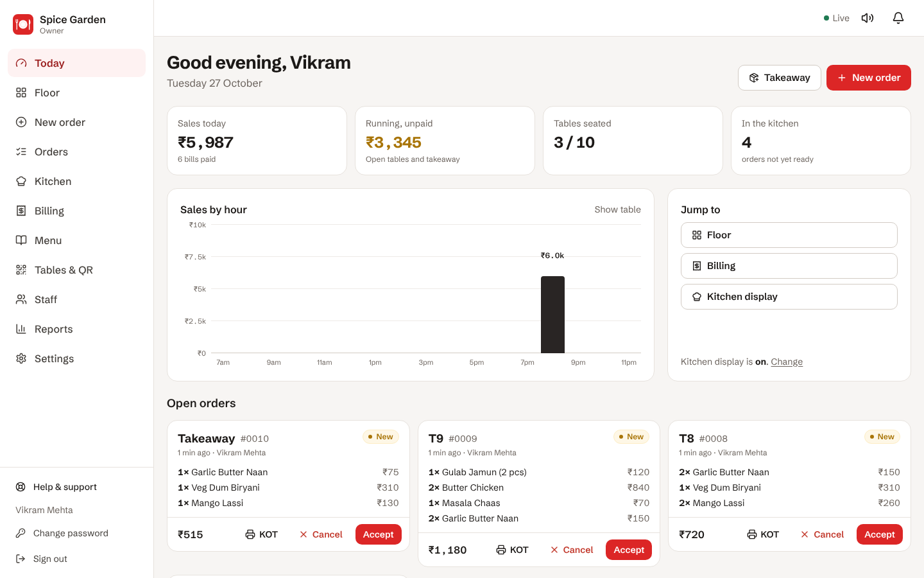
Task: Open Help & support
Action: pyautogui.click(x=77, y=487)
